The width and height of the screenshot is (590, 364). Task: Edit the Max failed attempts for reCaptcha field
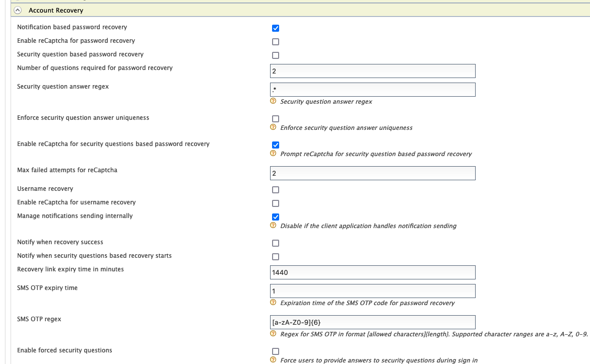373,173
